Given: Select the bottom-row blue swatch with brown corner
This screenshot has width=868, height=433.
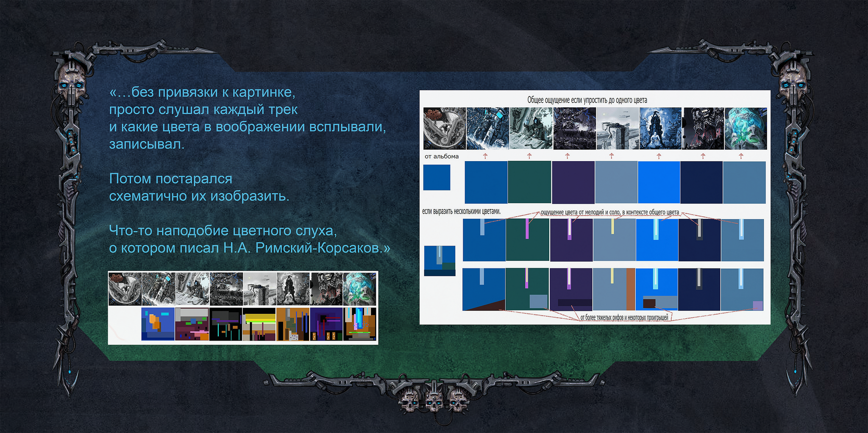Looking at the screenshot, I should point(484,289).
